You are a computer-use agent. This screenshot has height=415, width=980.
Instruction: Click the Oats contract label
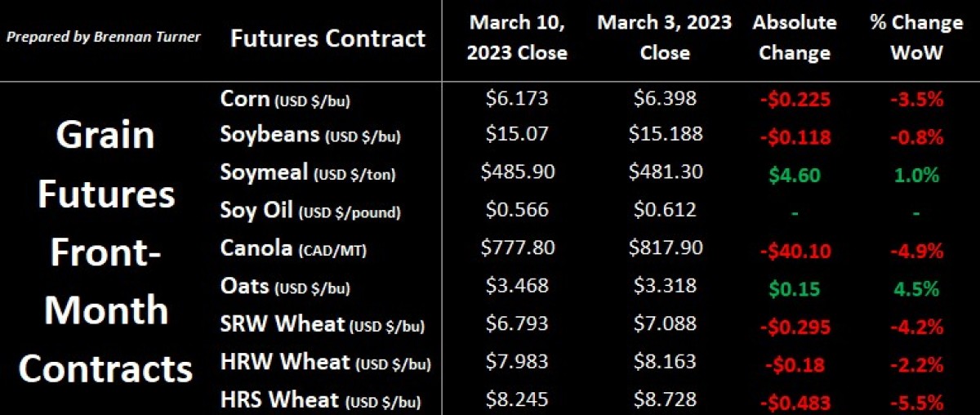(x=287, y=286)
